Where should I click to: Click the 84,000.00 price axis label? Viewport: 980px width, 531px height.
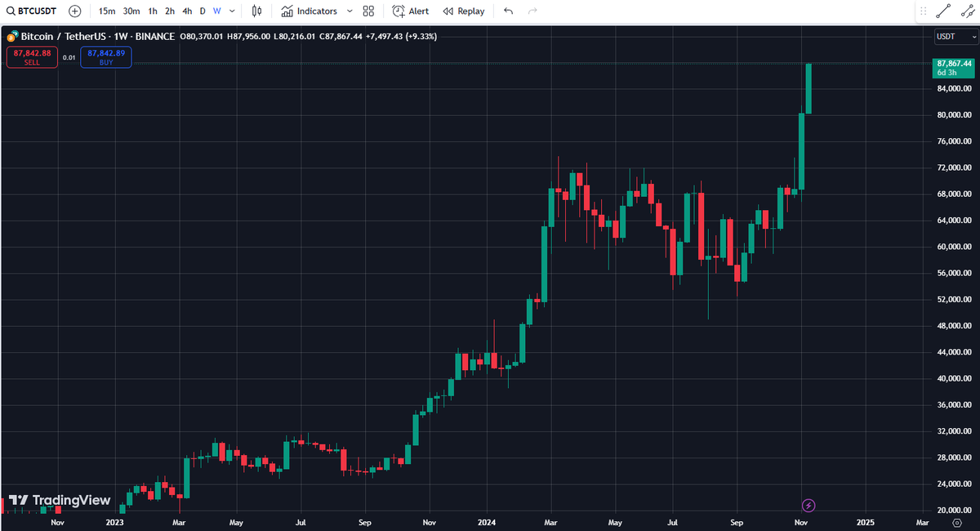pyautogui.click(x=954, y=89)
